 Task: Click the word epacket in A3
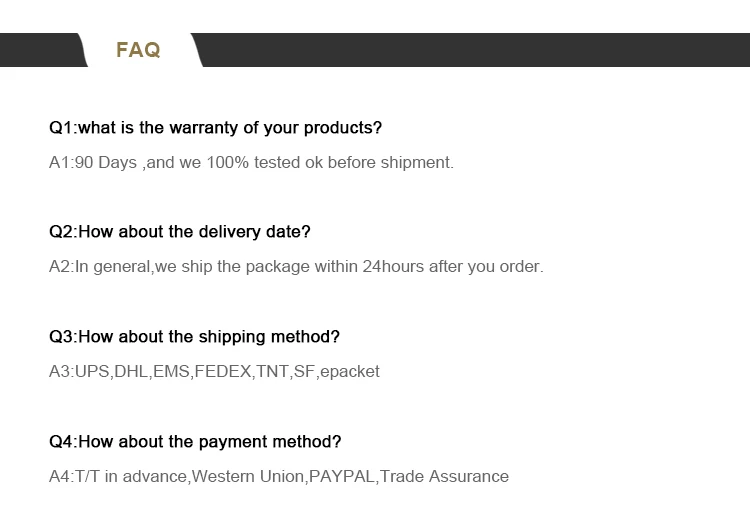(350, 372)
